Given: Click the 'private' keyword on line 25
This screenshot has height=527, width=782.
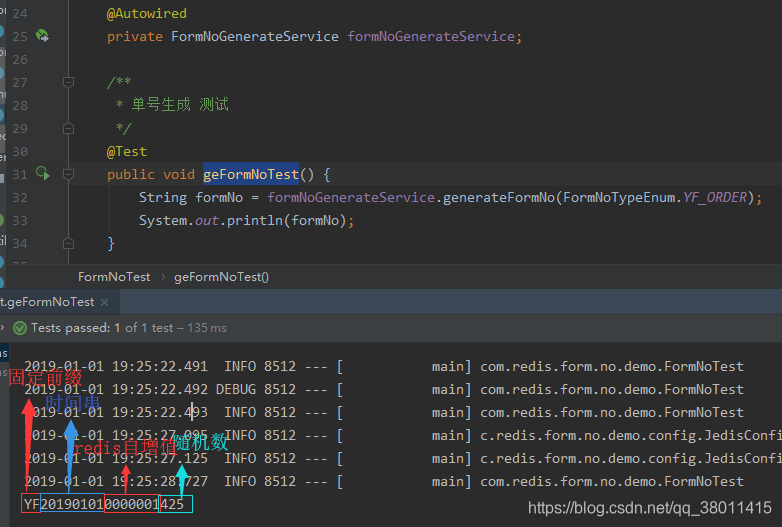Looking at the screenshot, I should pos(135,37).
